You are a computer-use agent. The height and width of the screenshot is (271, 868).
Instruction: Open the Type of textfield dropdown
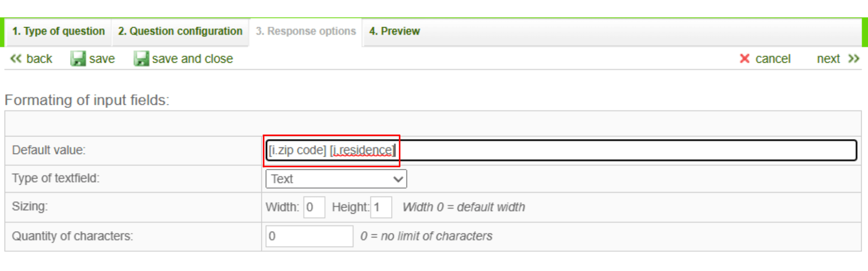pyautogui.click(x=336, y=179)
